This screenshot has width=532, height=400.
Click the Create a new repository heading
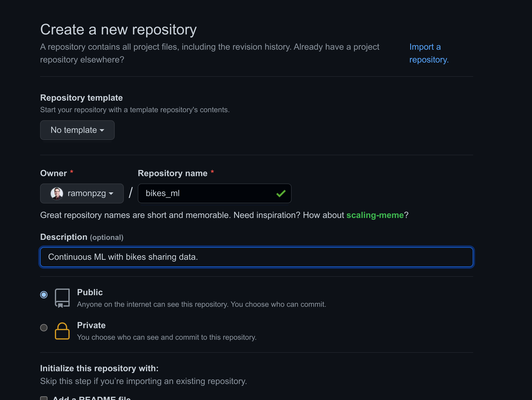[x=118, y=30]
